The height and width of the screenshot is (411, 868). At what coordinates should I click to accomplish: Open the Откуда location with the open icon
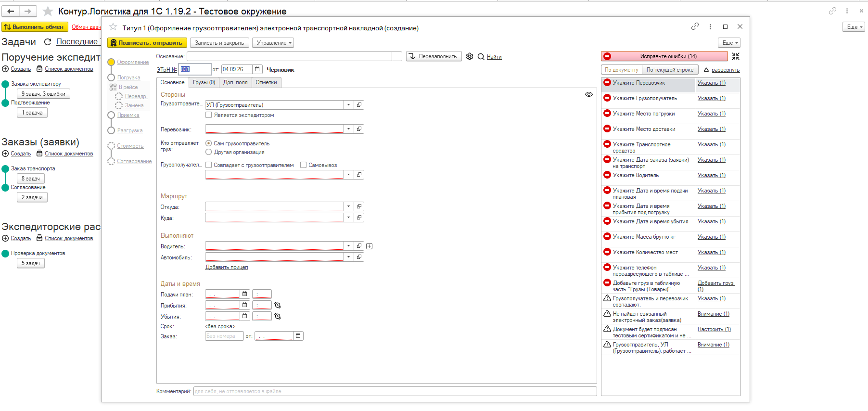[359, 206]
